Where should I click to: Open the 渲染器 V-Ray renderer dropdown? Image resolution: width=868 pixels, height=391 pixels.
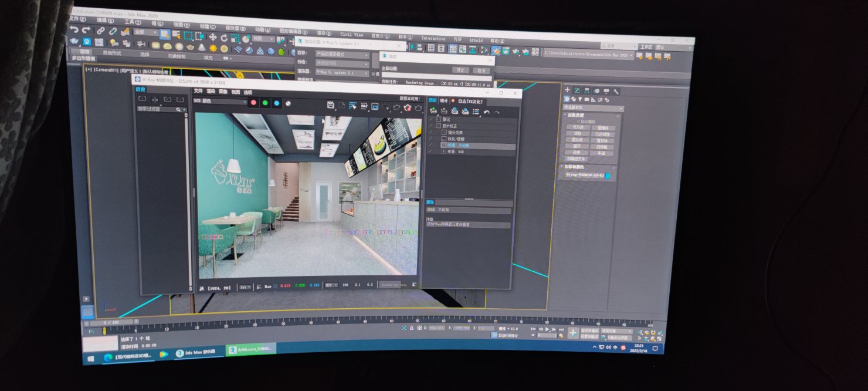click(x=342, y=73)
